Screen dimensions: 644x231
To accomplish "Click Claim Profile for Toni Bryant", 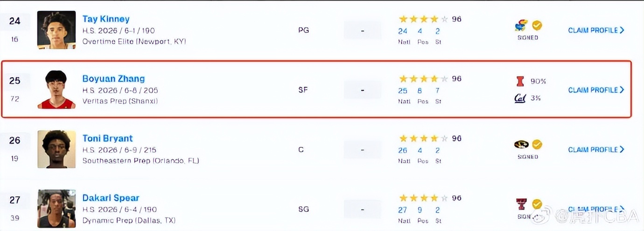I will coord(596,150).
